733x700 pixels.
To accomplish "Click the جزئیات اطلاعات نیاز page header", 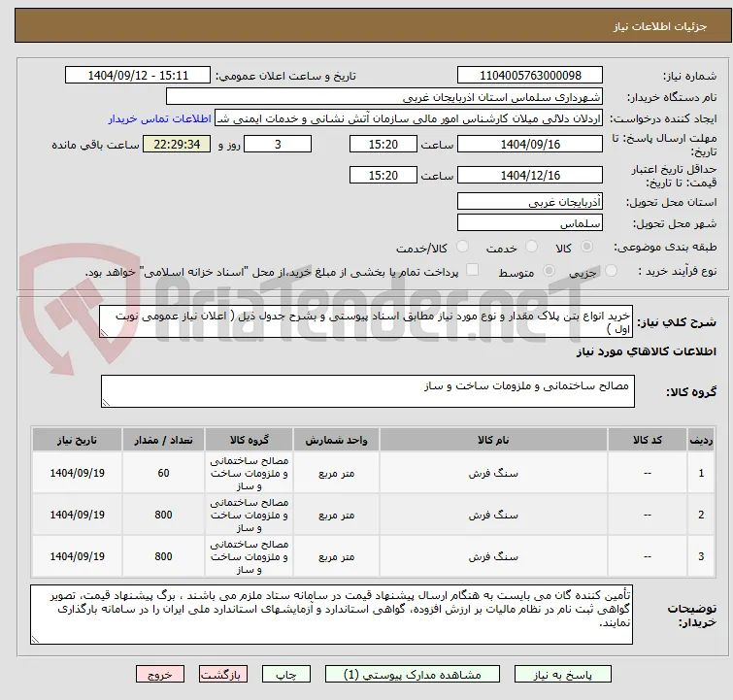I will coord(659,26).
